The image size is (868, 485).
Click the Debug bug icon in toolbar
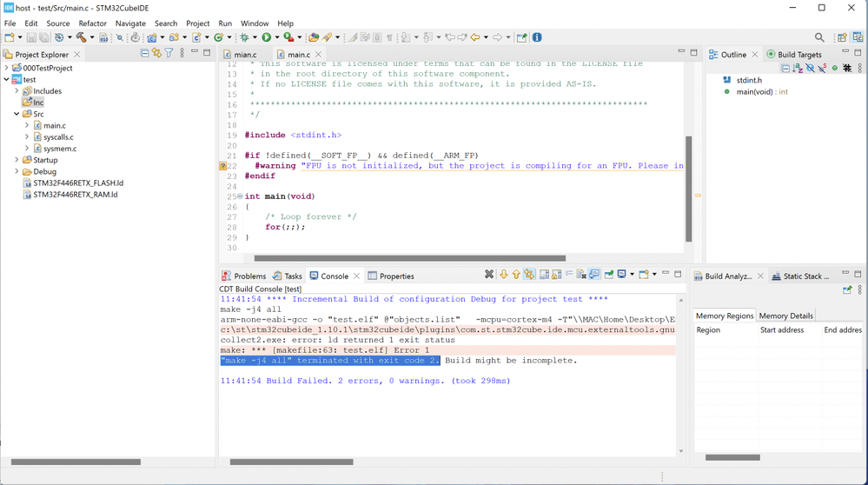coord(244,37)
